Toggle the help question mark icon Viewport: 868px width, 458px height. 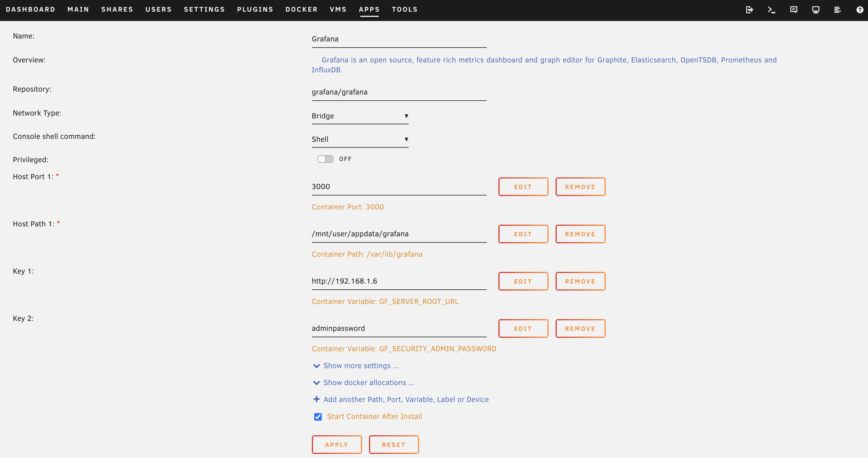click(860, 10)
